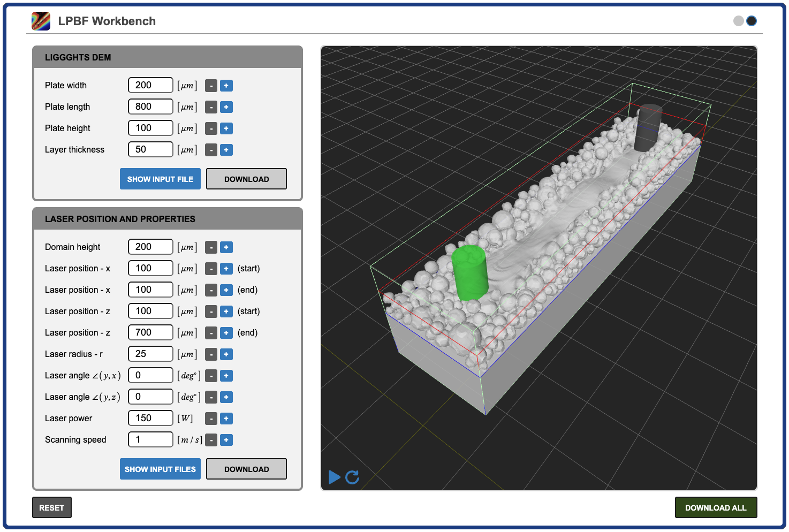Image resolution: width=789 pixels, height=532 pixels.
Task: Edit the Scanning speed field
Action: (x=150, y=439)
